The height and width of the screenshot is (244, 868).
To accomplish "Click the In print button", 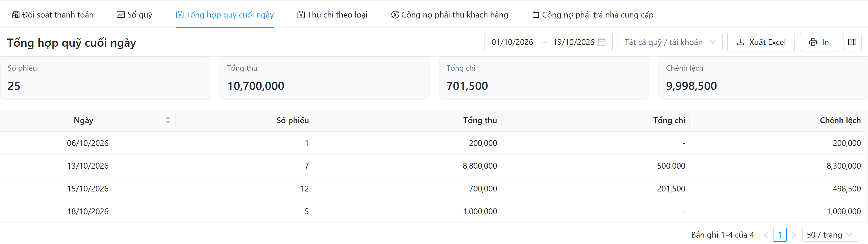I will (819, 42).
